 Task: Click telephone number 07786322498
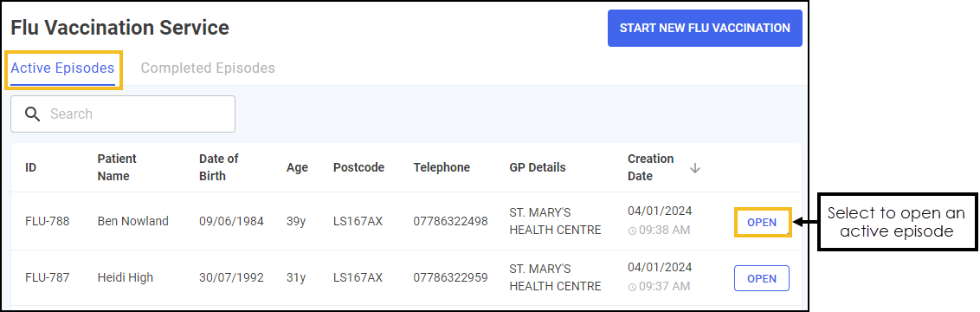pyautogui.click(x=451, y=221)
